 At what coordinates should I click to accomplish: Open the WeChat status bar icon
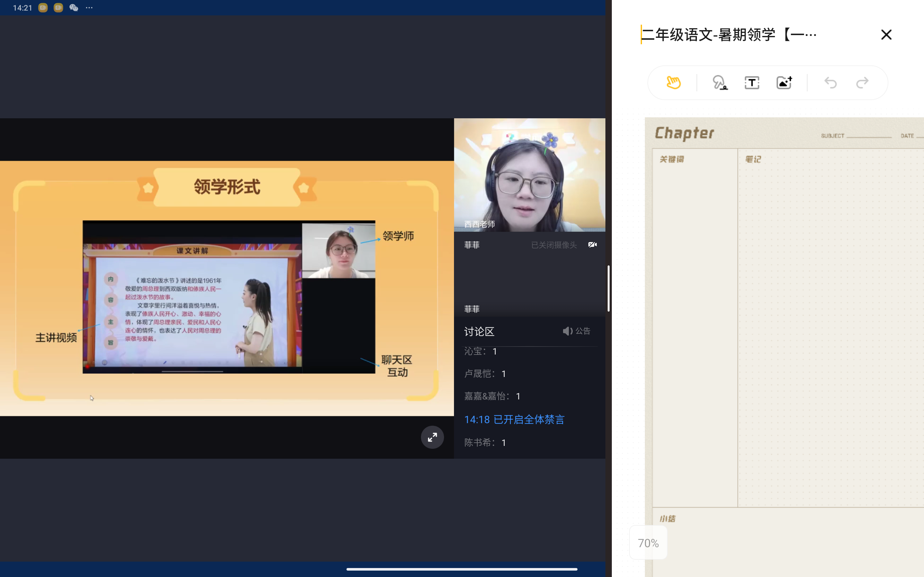pos(74,8)
